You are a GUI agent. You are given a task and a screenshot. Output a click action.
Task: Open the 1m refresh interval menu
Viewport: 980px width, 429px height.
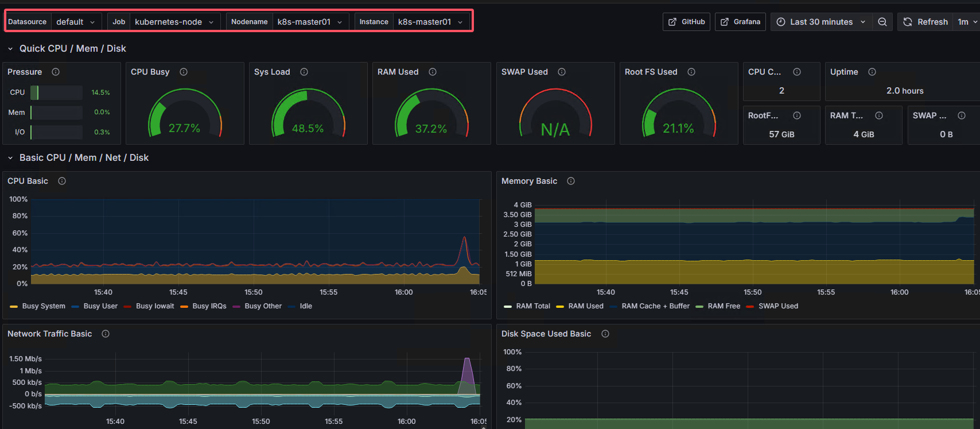(967, 22)
